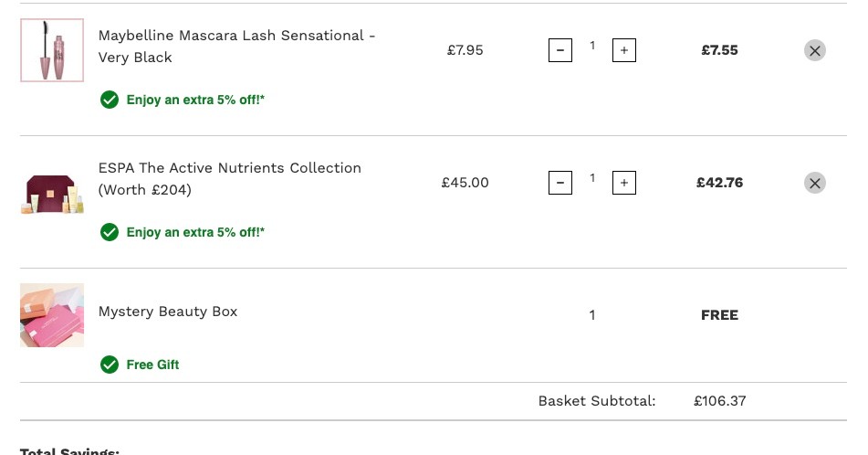The width and height of the screenshot is (868, 455).
Task: Click green checkmark icon beside Free Gift
Action: click(110, 365)
